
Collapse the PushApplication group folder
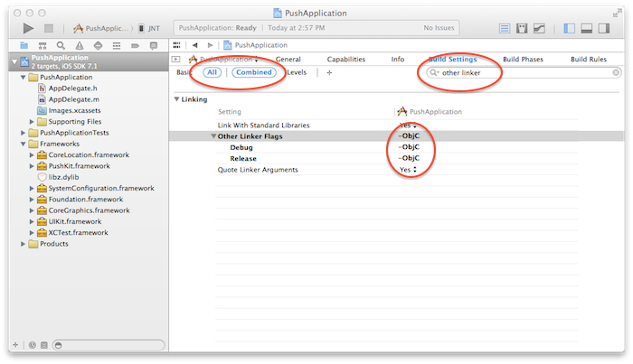pos(23,77)
